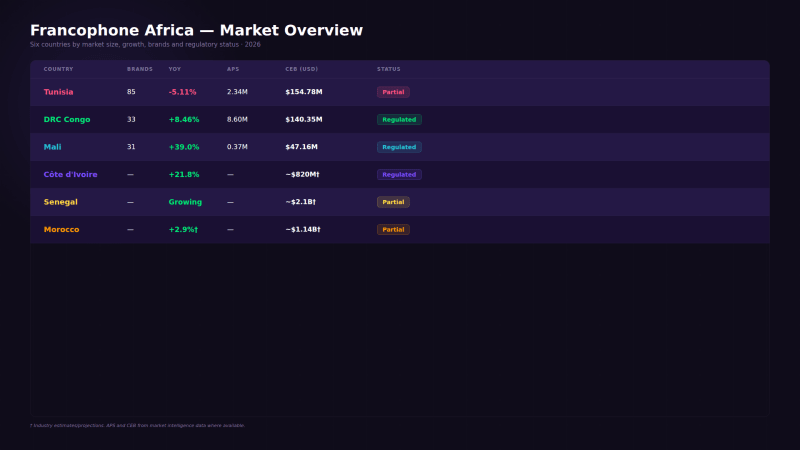This screenshot has height=450, width=800.
Task: Select the APS column header
Action: (233, 69)
